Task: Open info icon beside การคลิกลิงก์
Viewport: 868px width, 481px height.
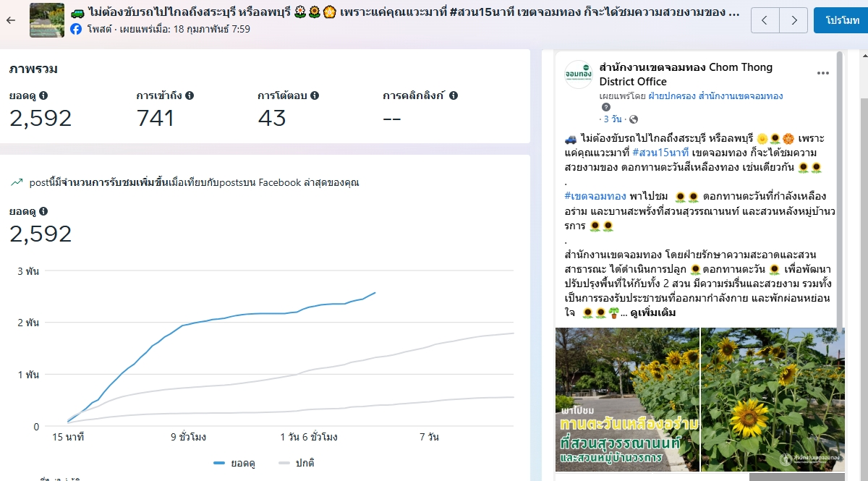Action: click(454, 95)
